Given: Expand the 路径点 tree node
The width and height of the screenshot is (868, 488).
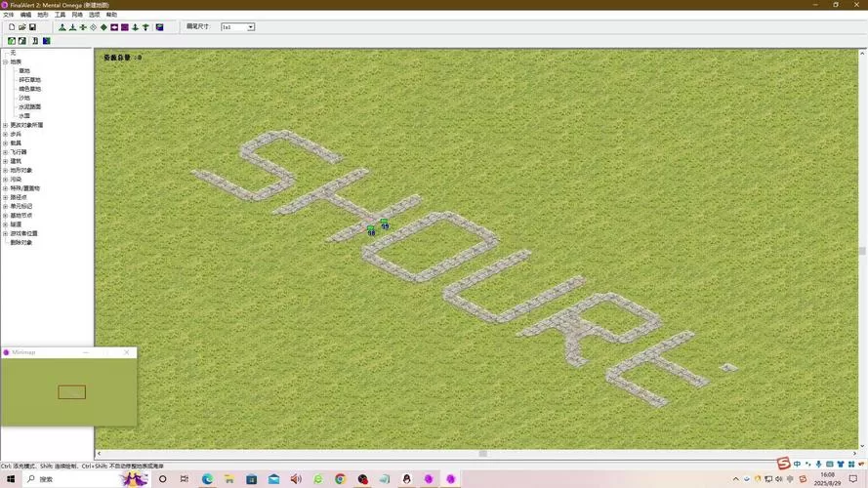Looking at the screenshot, I should (x=6, y=197).
